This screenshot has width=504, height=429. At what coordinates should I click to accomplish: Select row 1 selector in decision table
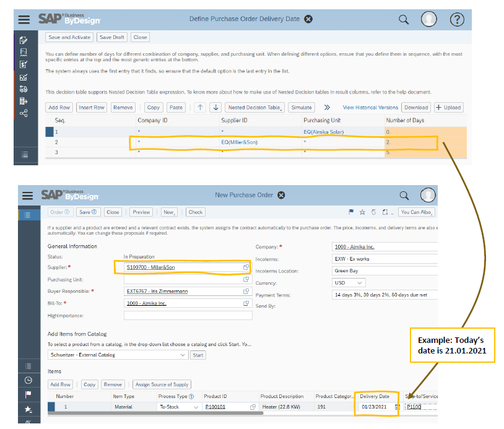coord(50,132)
